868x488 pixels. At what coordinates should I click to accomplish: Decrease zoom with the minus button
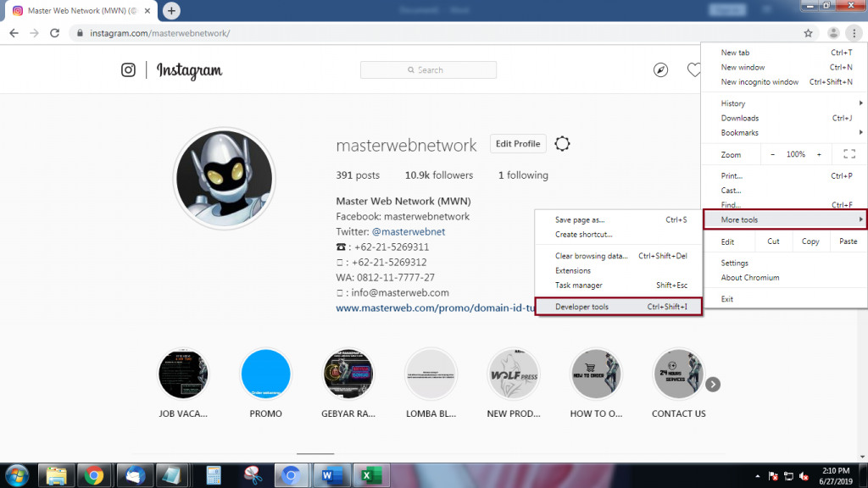[773, 154]
